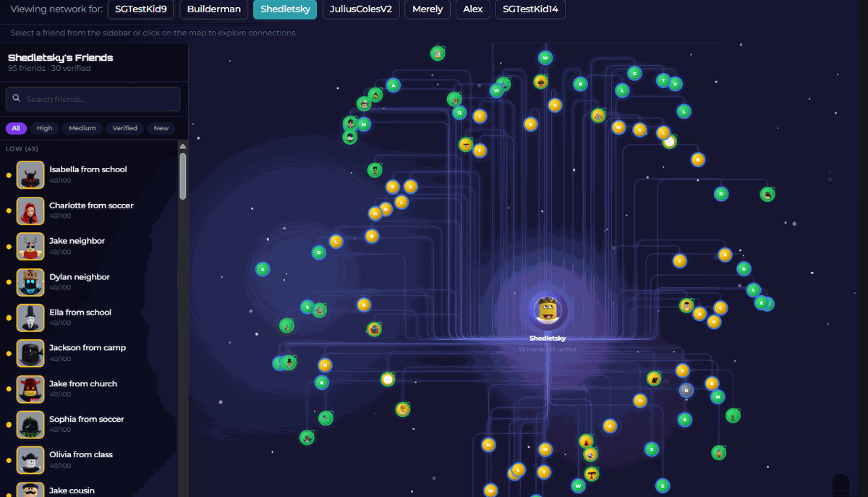Select the Shedletsky network tab
Image resolution: width=868 pixels, height=497 pixels.
pyautogui.click(x=285, y=9)
